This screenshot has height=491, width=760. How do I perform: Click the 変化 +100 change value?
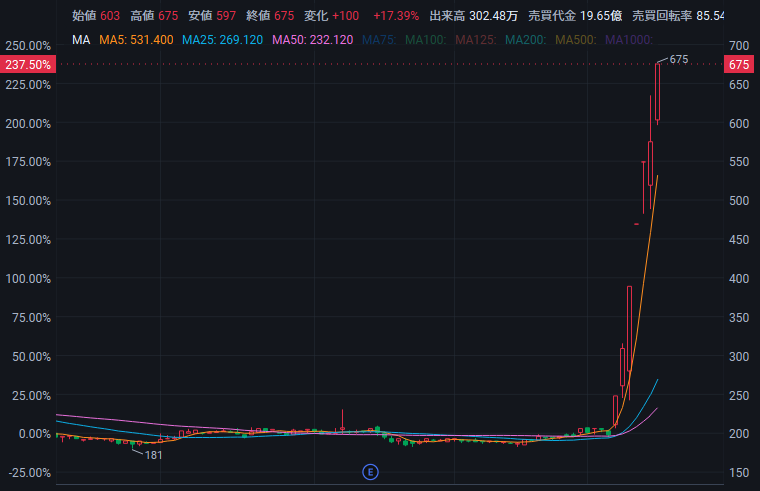332,16
